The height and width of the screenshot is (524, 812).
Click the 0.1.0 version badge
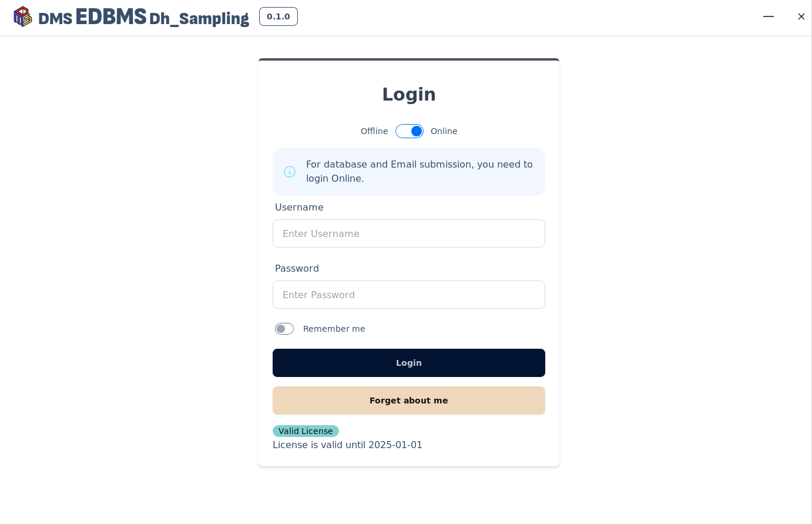point(279,16)
